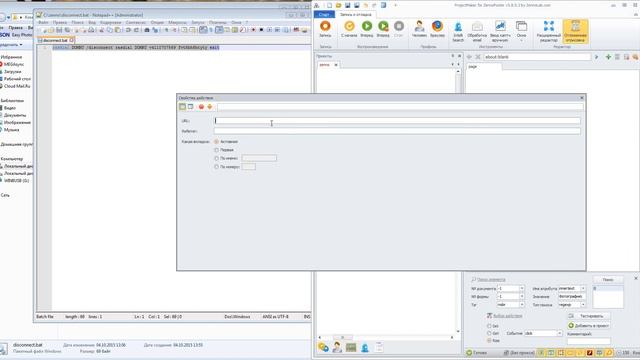Select the 'Active' tab radio option

216,142
